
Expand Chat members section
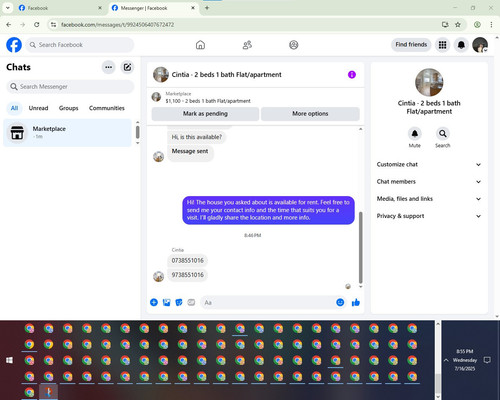click(x=429, y=182)
